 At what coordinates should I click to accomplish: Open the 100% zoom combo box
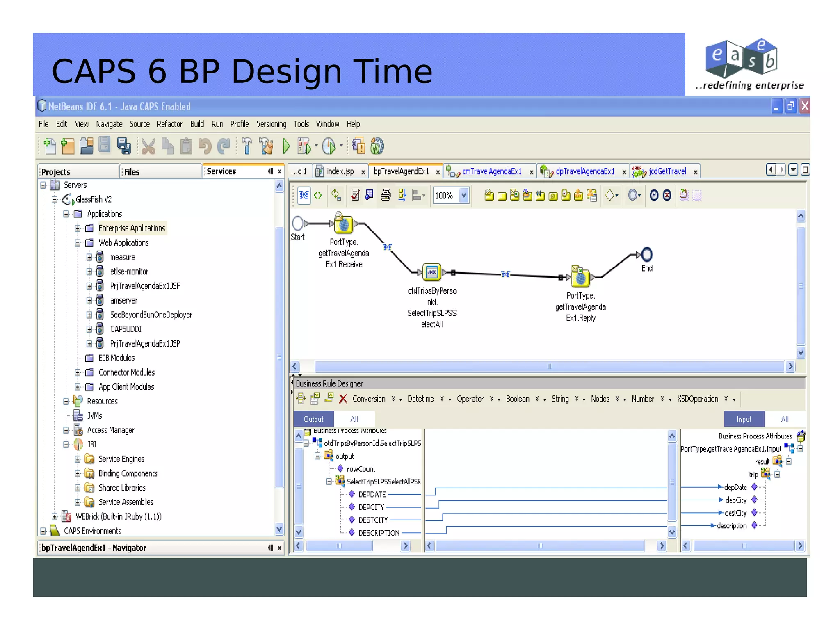click(x=464, y=195)
